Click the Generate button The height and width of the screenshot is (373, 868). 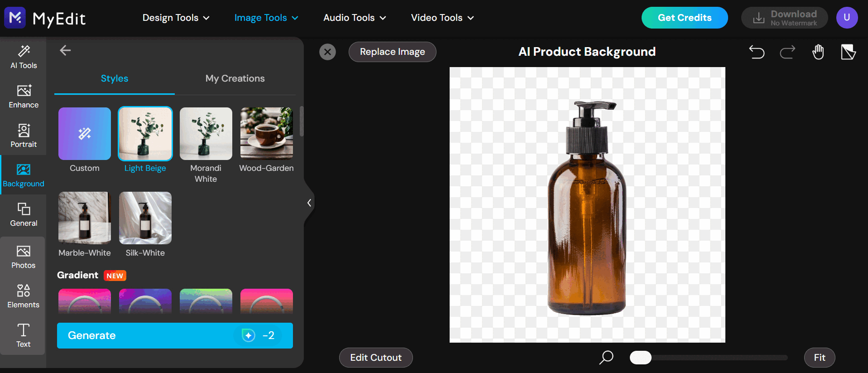[x=175, y=335]
